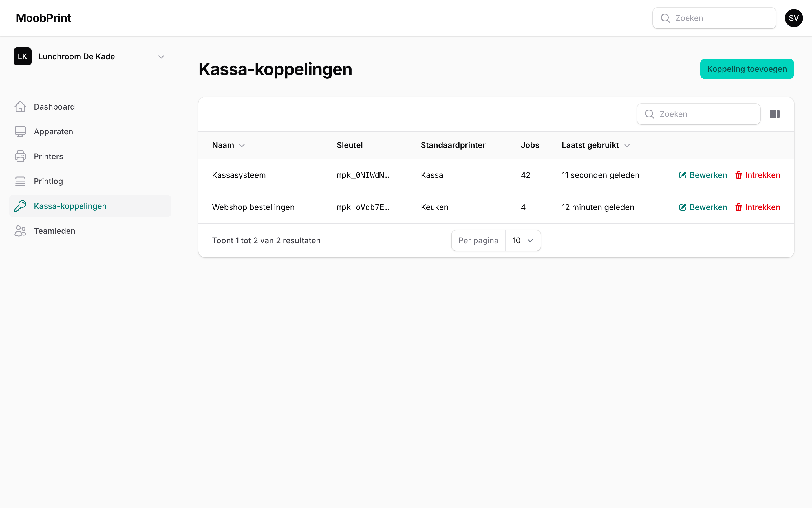This screenshot has width=812, height=508.
Task: Click the Printers icon in sidebar
Action: coord(20,157)
